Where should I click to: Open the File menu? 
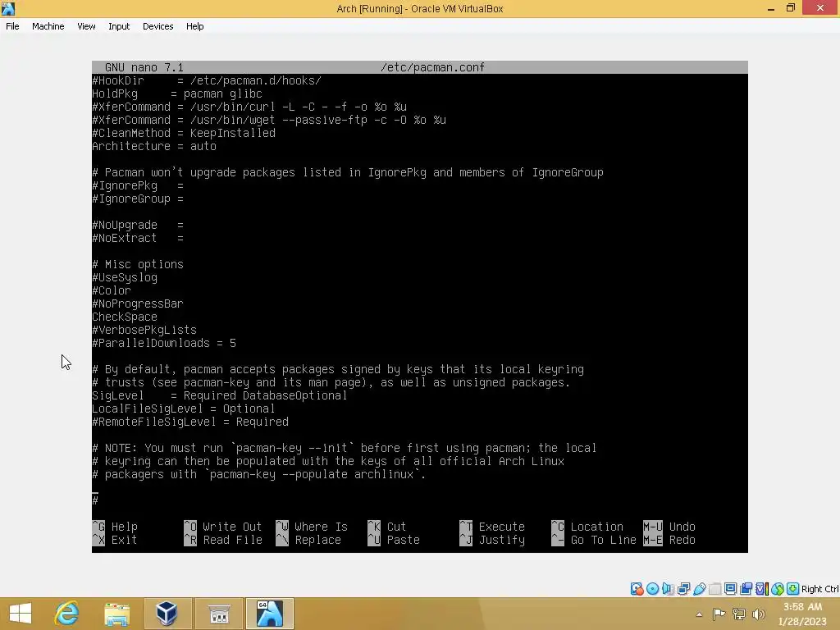pos(12,26)
